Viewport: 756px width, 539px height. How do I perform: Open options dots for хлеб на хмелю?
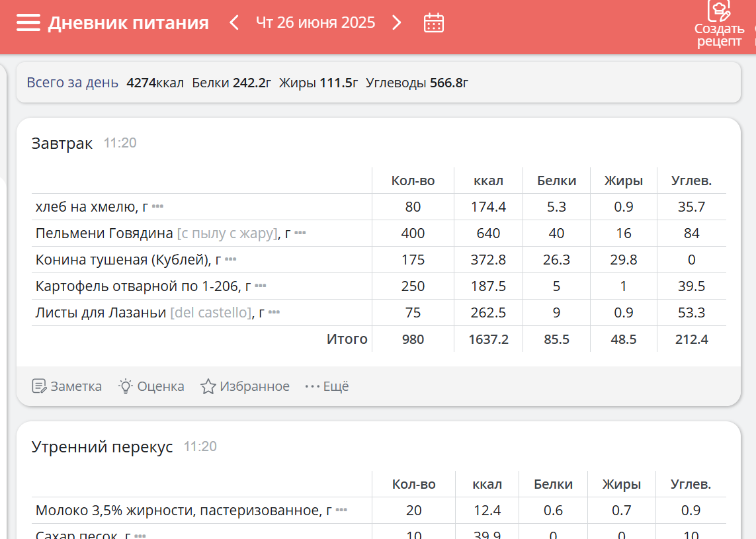[157, 206]
